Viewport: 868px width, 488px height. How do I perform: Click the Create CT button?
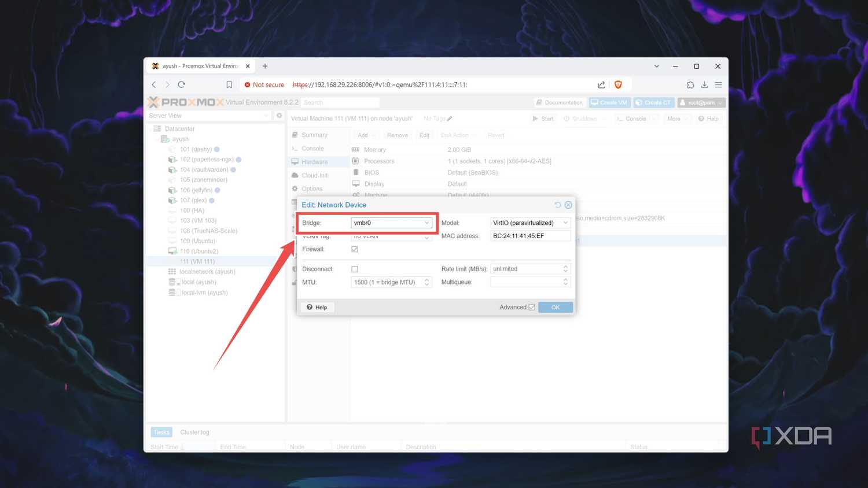[653, 102]
